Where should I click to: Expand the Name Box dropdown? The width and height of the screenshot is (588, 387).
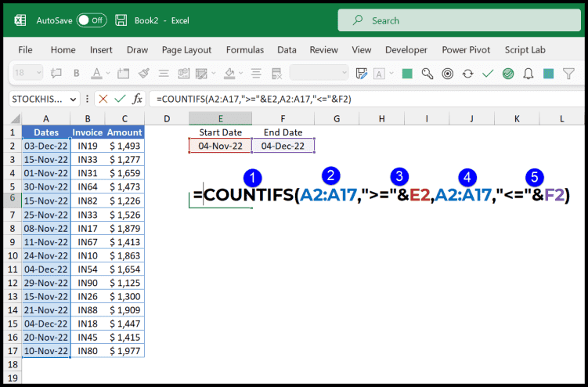coord(74,99)
